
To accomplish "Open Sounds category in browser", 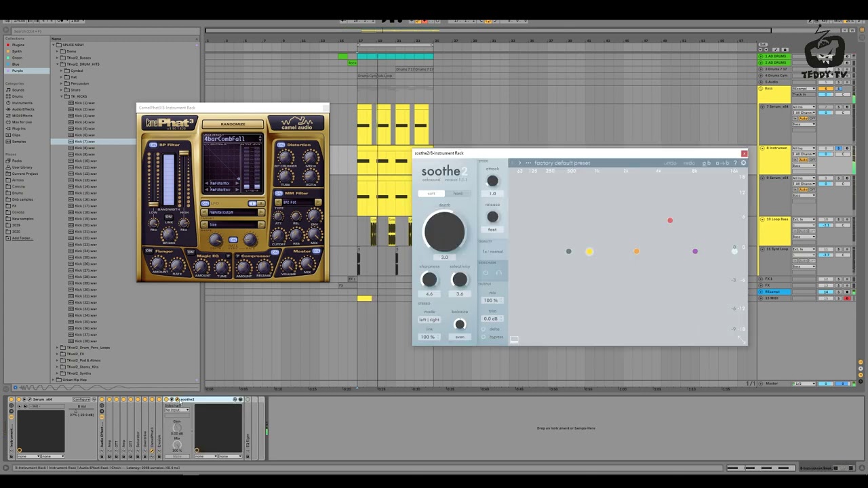I will [18, 90].
